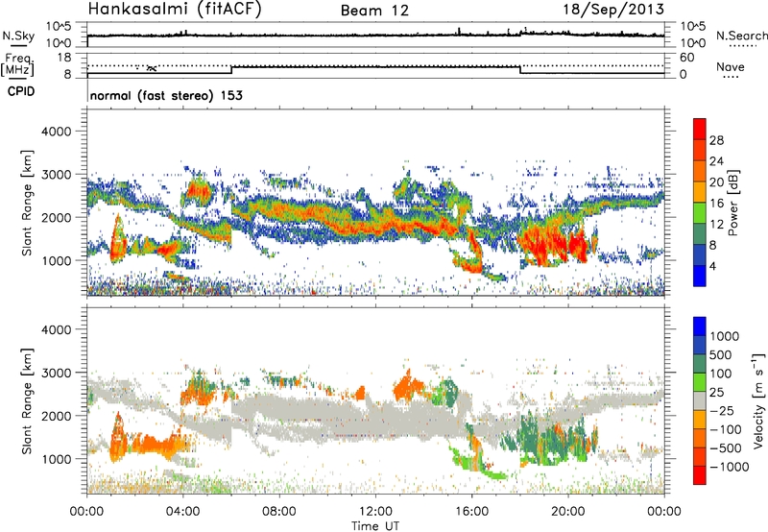The height and width of the screenshot is (532, 768).
Task: Click the "N.Search" legend label
Action: click(x=741, y=36)
